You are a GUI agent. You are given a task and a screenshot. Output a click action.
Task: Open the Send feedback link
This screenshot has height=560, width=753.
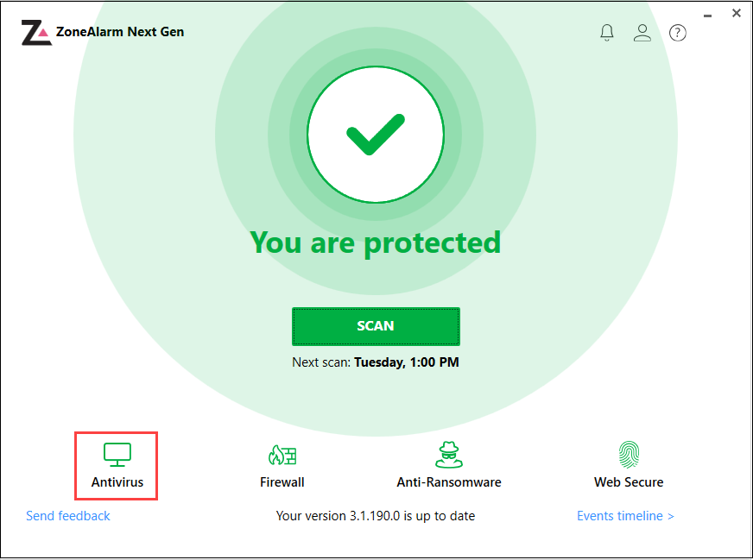[x=68, y=516]
